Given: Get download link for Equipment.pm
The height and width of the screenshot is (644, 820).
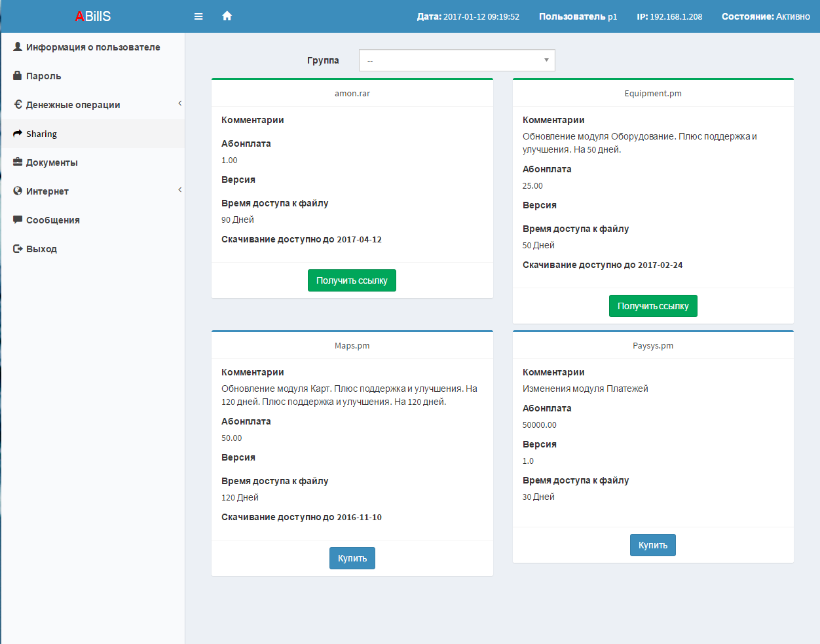Looking at the screenshot, I should [x=653, y=306].
